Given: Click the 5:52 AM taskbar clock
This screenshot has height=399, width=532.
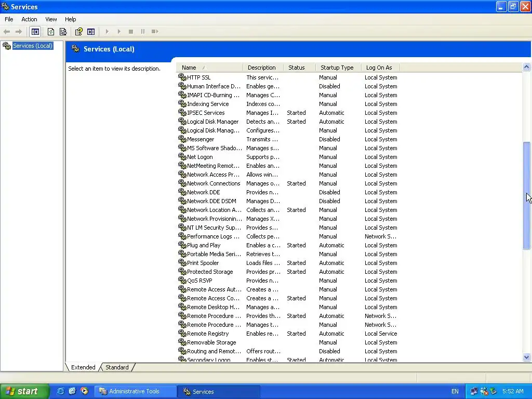Looking at the screenshot, I should pyautogui.click(x=513, y=391).
